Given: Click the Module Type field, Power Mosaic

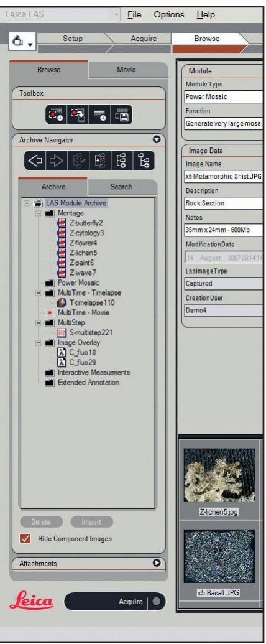Looking at the screenshot, I should (x=224, y=97).
